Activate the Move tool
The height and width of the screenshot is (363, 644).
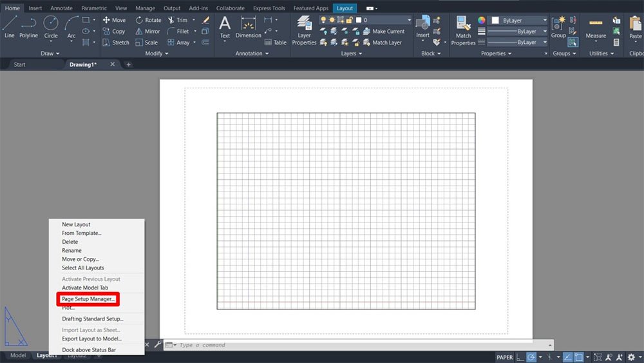pyautogui.click(x=114, y=20)
